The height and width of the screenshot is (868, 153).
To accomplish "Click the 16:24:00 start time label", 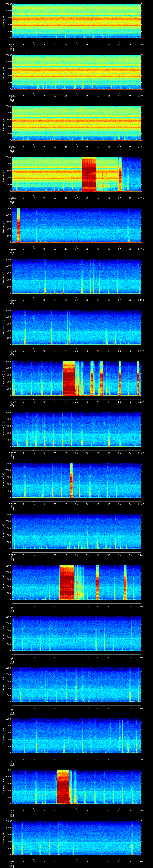I will tap(12, 147).
